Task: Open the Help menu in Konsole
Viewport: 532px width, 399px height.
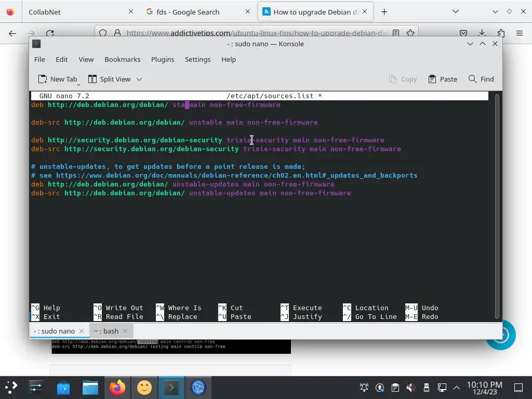Action: (229, 59)
